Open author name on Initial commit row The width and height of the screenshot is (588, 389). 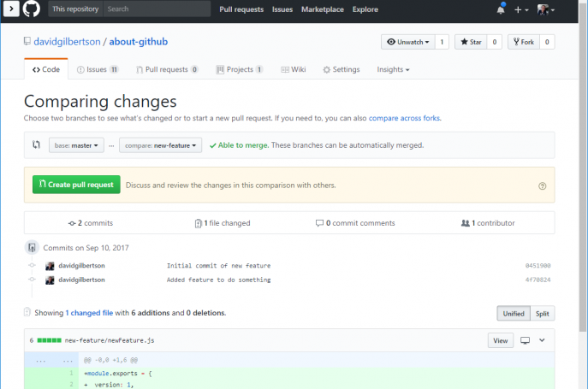pos(82,265)
